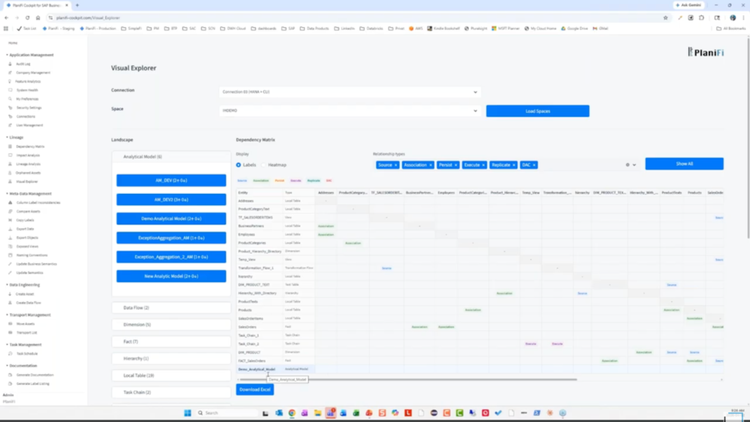Open My Preferences icon
750x422 pixels.
[10, 99]
